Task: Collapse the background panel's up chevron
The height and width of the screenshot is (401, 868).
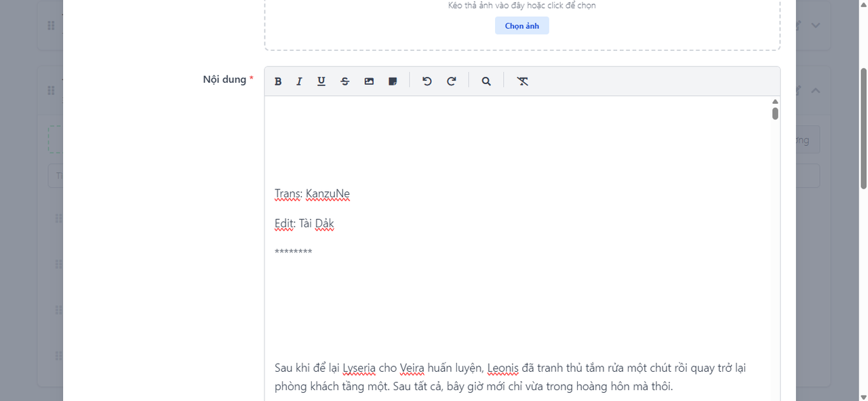Action: [x=816, y=90]
